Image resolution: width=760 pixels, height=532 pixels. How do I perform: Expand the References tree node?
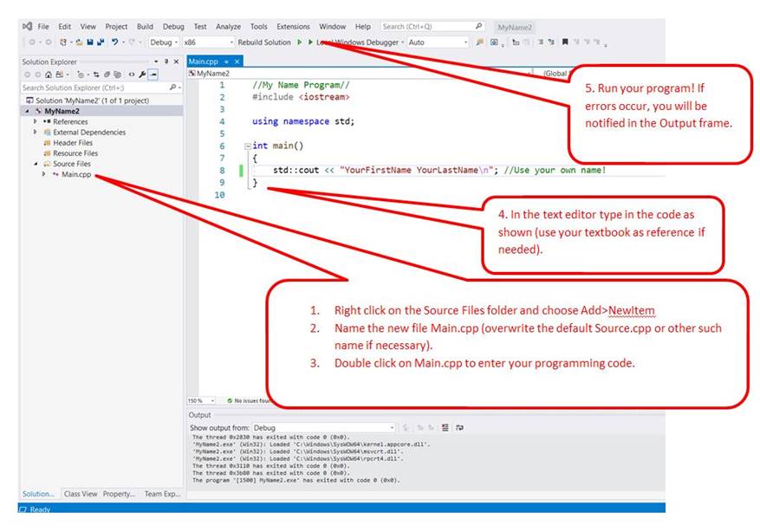tap(36, 122)
